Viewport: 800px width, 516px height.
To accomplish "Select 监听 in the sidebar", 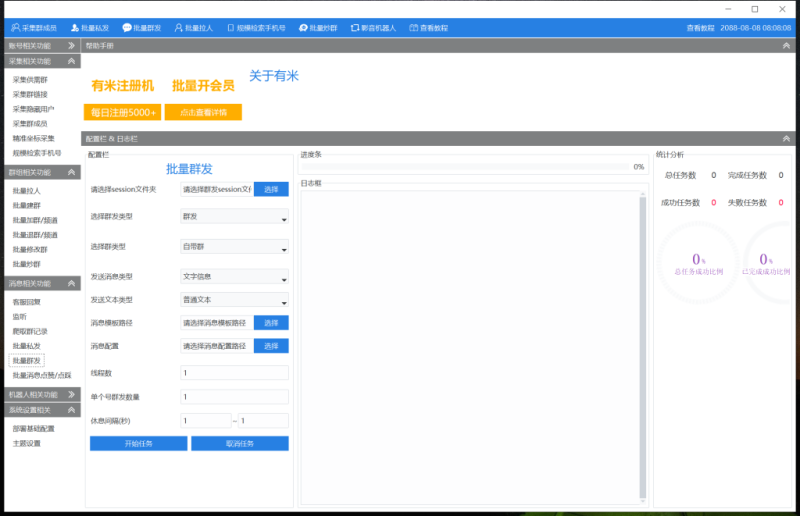I will click(19, 316).
